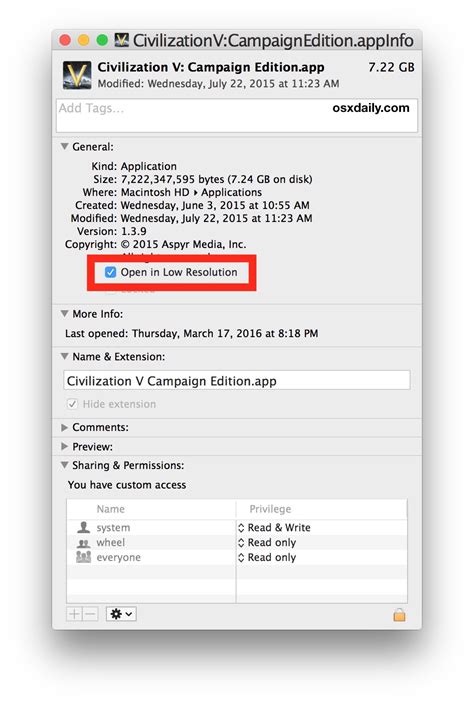The height and width of the screenshot is (704, 474).
Task: Unlock permissions with the padlock icon
Action: [x=399, y=614]
